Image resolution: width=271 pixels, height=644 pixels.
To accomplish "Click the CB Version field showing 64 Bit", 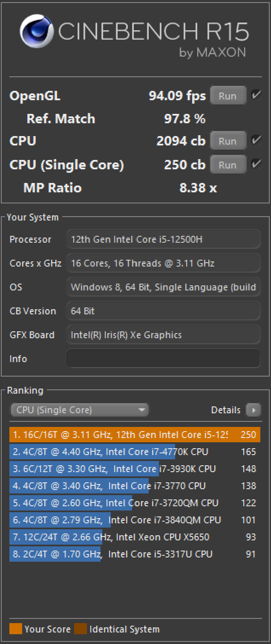I will [163, 311].
